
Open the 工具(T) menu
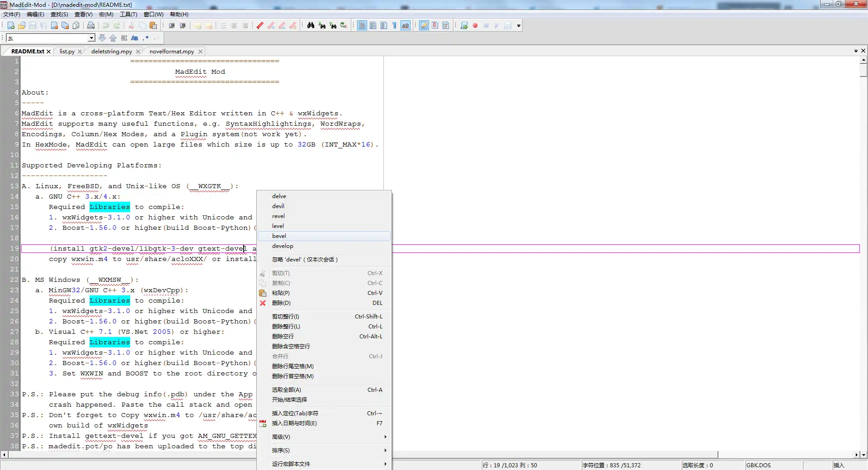[128, 14]
